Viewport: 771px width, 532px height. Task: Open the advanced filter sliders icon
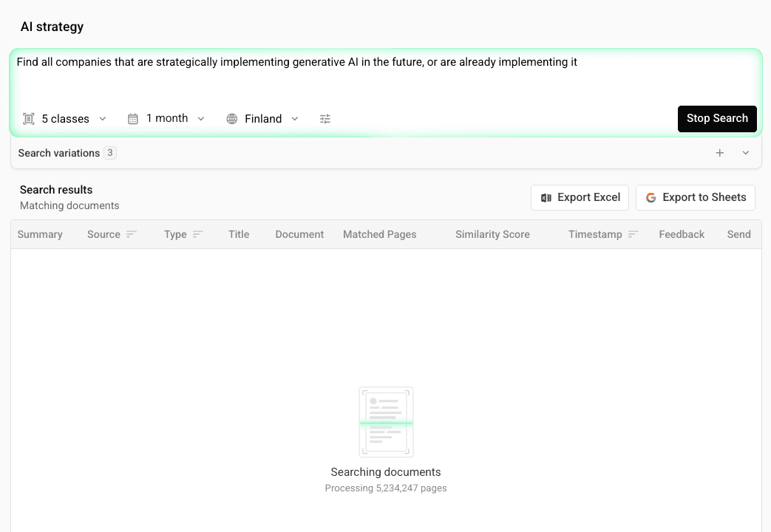tap(325, 118)
